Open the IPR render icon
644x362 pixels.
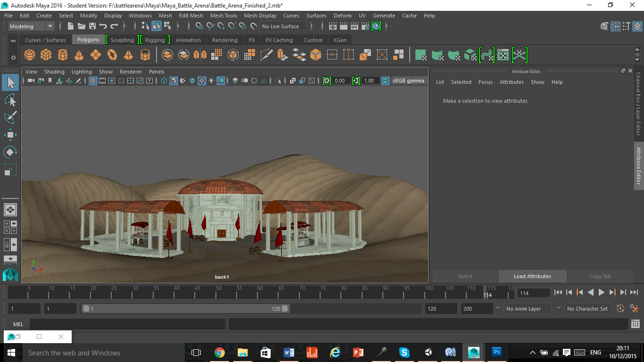[354, 26]
